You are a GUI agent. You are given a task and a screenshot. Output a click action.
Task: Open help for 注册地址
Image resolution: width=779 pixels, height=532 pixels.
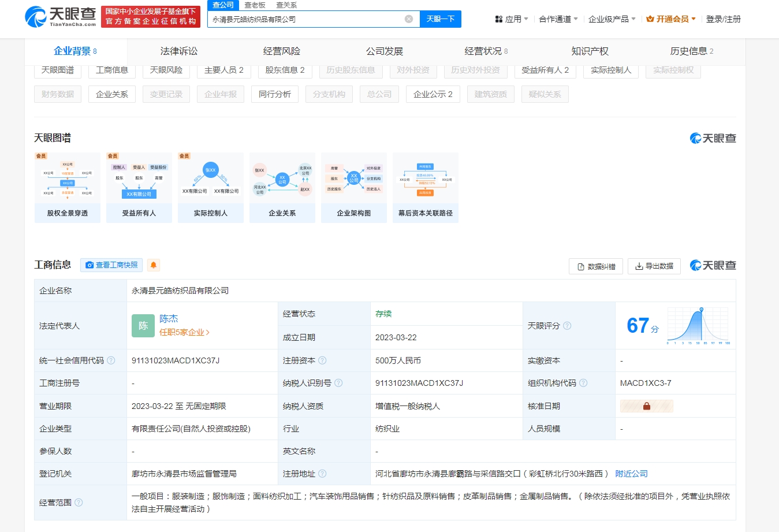coord(322,474)
